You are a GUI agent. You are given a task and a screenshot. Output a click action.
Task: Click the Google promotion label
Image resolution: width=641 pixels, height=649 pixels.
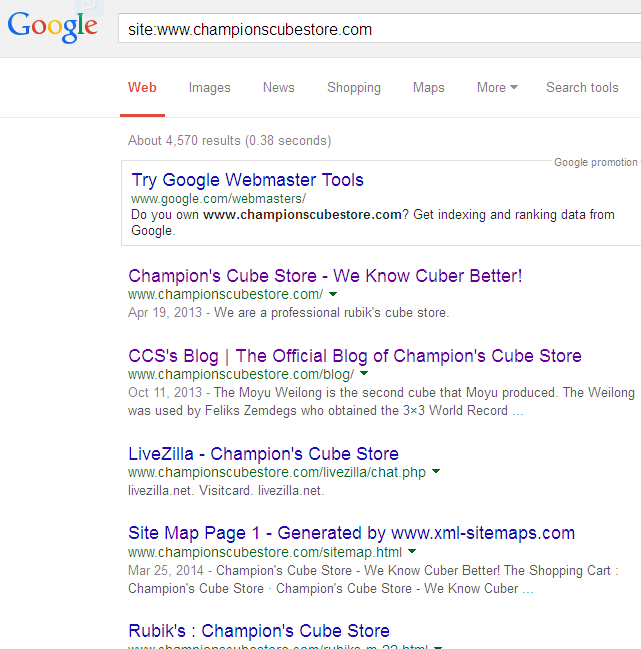595,162
